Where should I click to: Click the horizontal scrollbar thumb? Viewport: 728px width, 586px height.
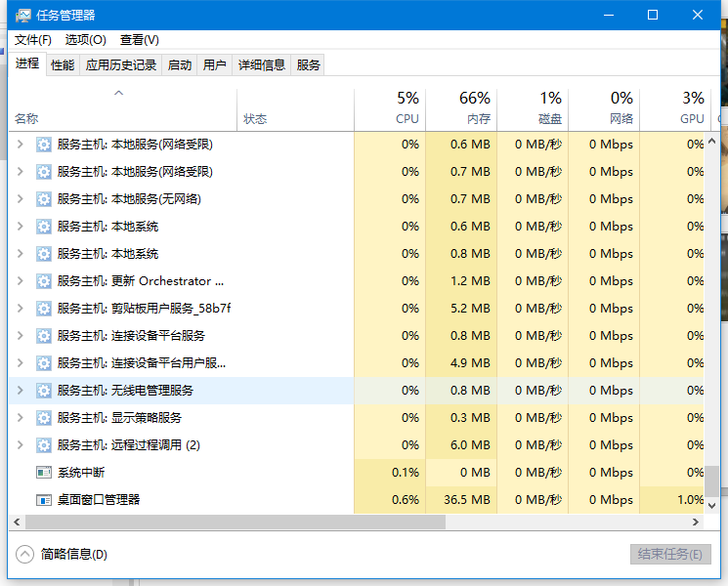[x=236, y=522]
